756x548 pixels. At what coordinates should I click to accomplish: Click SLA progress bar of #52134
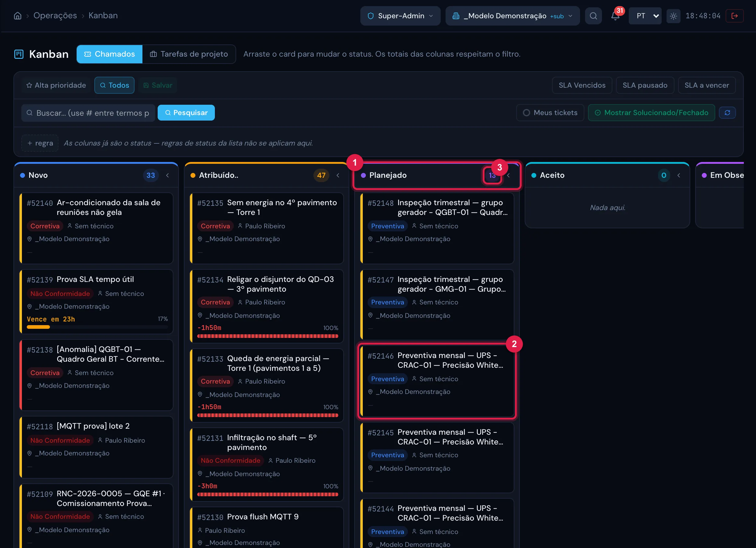tap(268, 336)
